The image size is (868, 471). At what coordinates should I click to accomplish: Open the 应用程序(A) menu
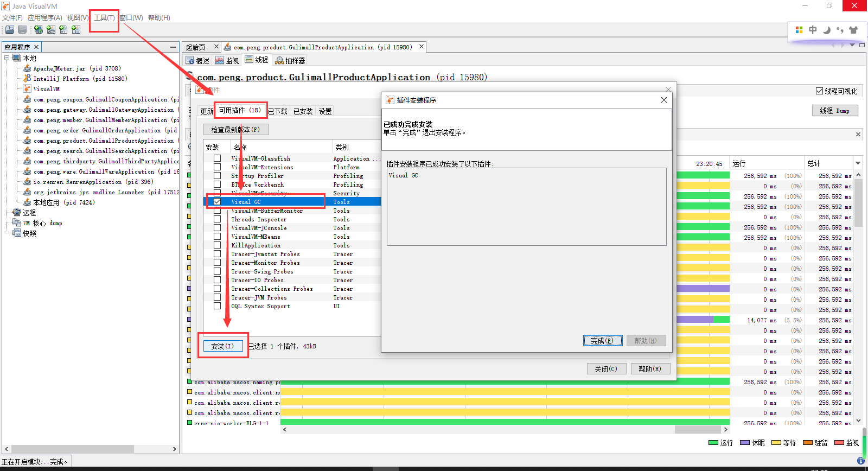45,18
